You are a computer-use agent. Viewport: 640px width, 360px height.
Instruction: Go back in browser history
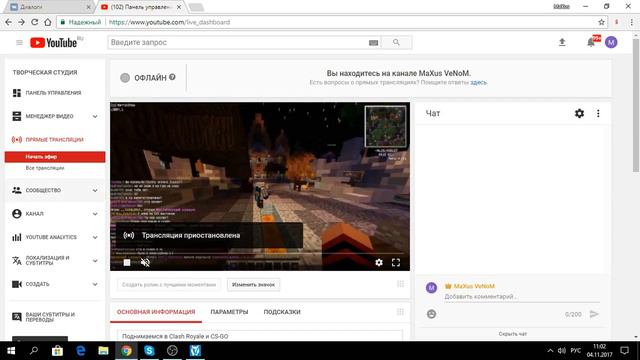(x=9, y=22)
